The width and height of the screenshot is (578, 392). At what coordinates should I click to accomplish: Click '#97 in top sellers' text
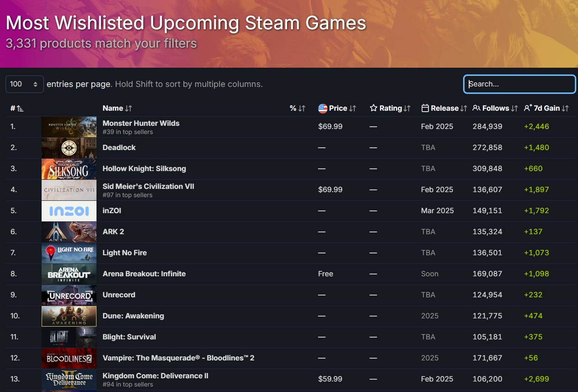(128, 195)
